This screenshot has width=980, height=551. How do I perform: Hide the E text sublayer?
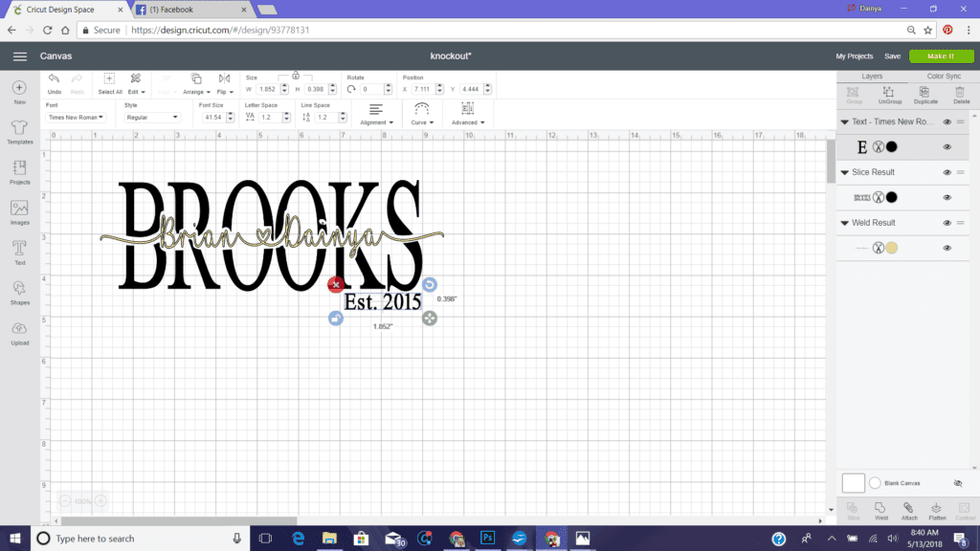(x=947, y=147)
